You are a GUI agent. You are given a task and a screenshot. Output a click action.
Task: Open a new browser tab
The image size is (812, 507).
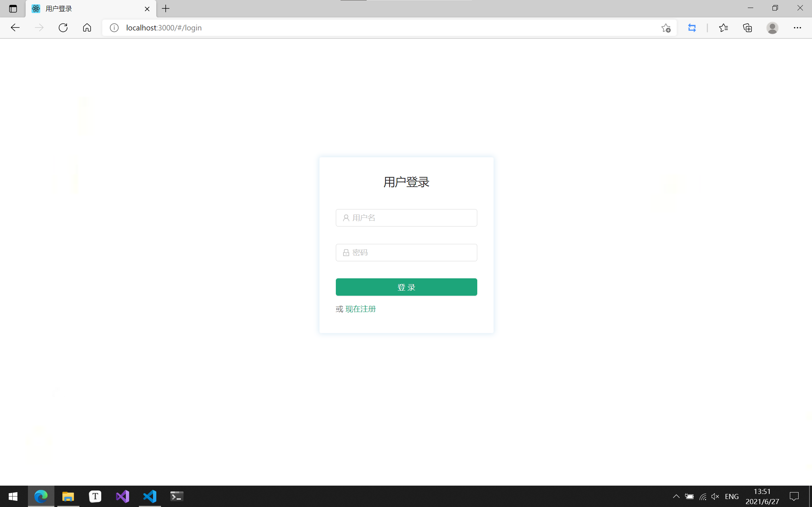166,9
